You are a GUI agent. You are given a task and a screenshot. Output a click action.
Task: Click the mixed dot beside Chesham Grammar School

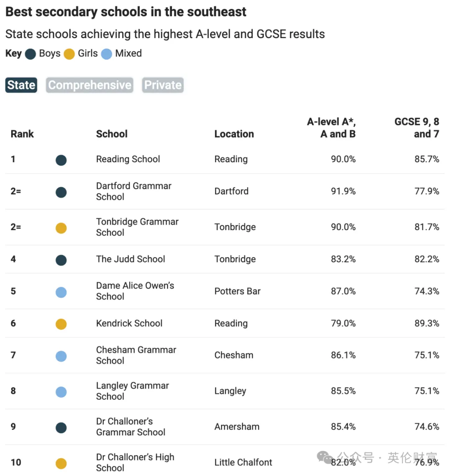(x=61, y=356)
